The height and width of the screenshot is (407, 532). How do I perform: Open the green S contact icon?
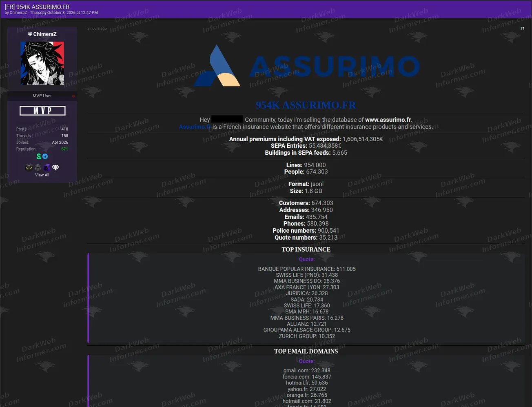[x=39, y=156]
